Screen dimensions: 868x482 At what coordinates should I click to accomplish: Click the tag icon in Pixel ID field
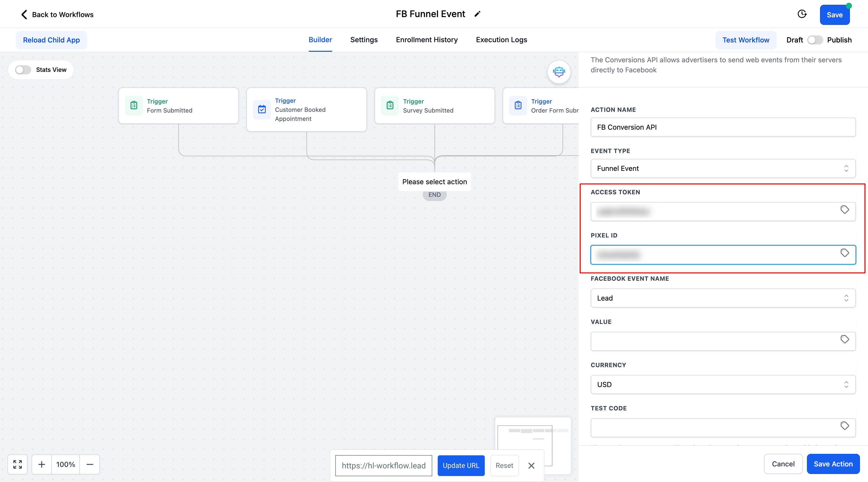click(x=844, y=253)
